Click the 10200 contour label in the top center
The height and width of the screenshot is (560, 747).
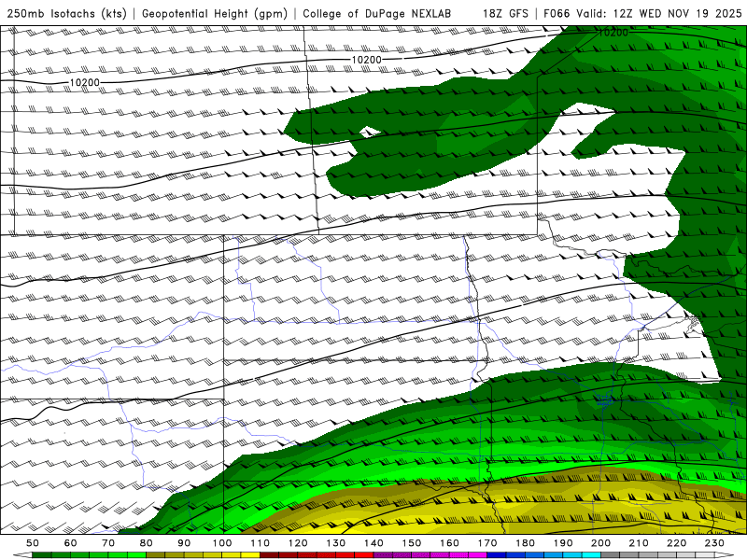point(366,60)
